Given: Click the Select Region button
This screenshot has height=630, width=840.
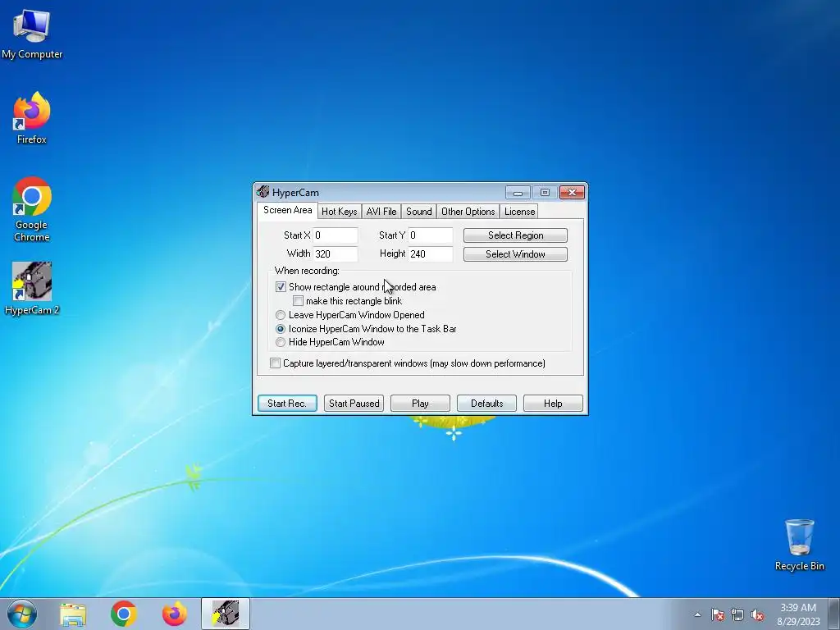Looking at the screenshot, I should [515, 235].
